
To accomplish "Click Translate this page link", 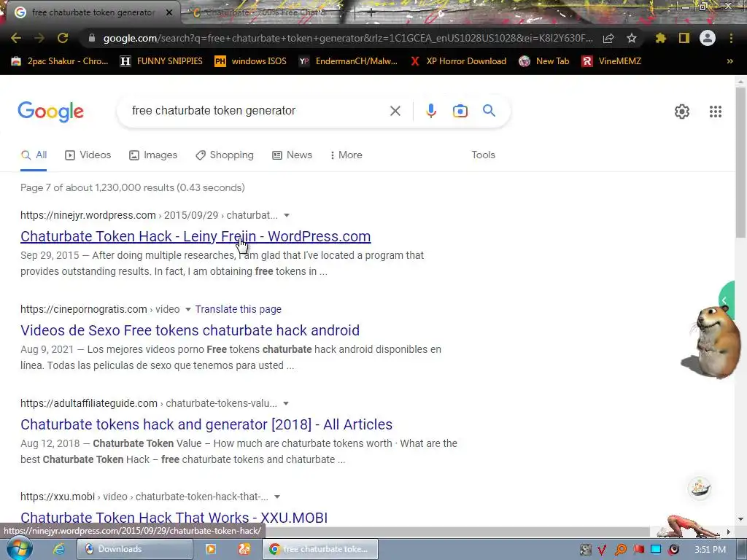I will [239, 309].
